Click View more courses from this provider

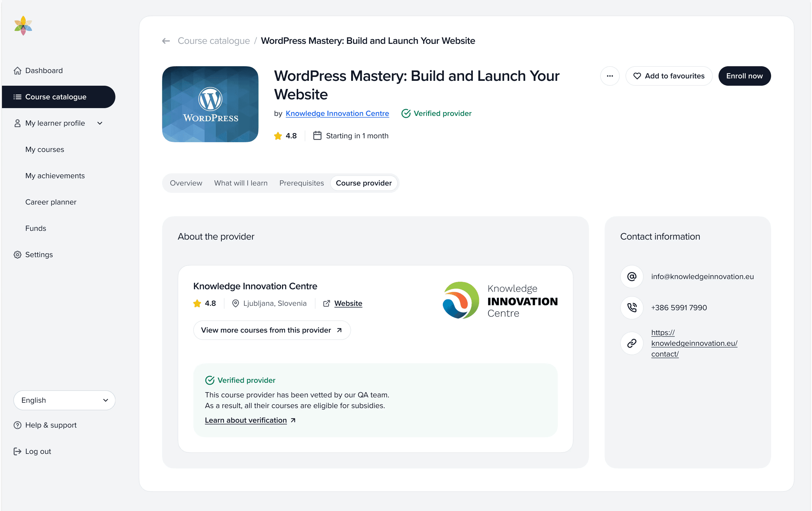click(271, 330)
